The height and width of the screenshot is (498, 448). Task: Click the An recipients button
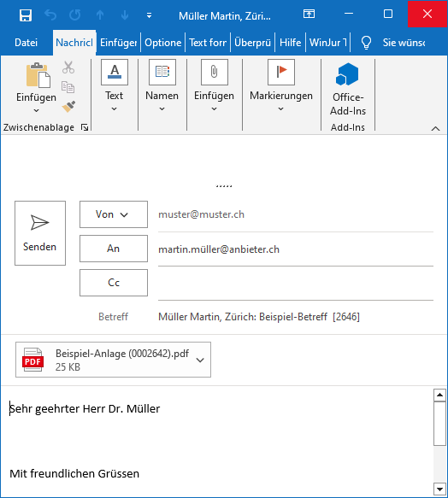click(x=114, y=249)
